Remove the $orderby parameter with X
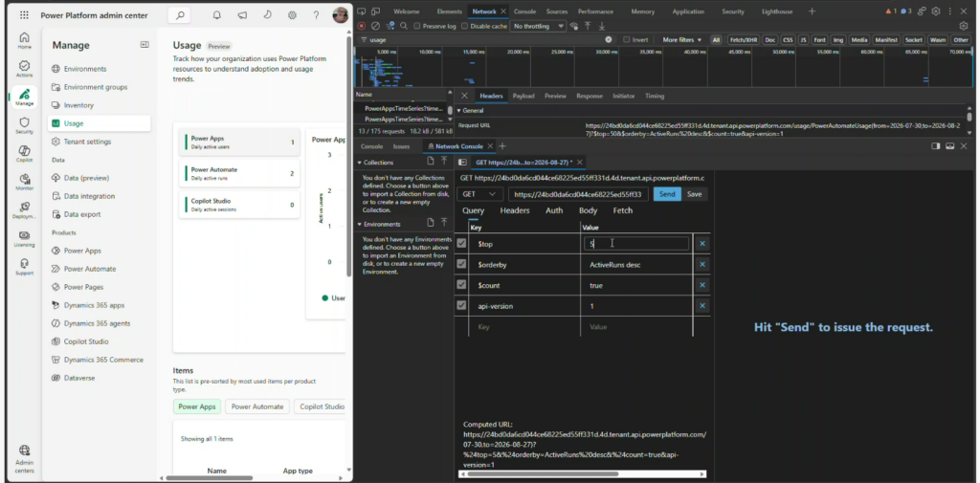This screenshot has height=483, width=980. (x=702, y=264)
